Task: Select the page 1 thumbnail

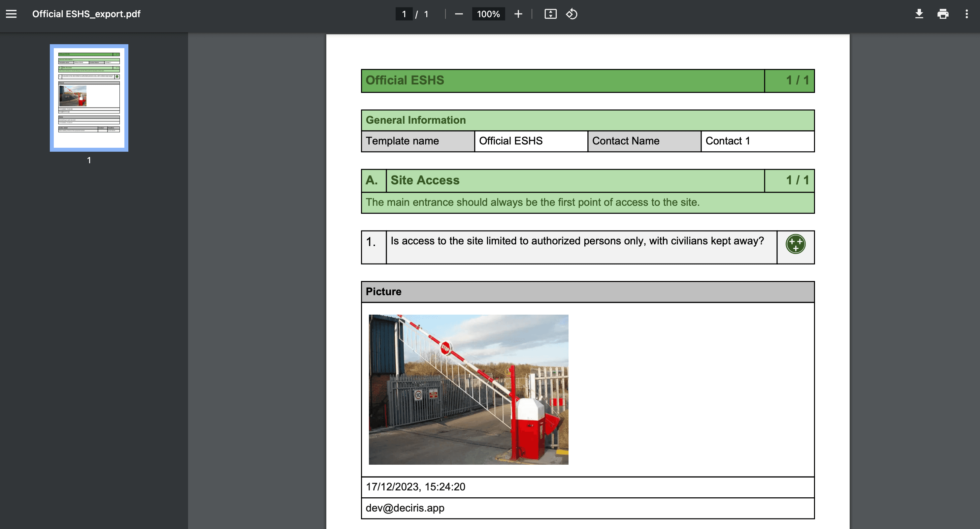Action: pyautogui.click(x=89, y=98)
